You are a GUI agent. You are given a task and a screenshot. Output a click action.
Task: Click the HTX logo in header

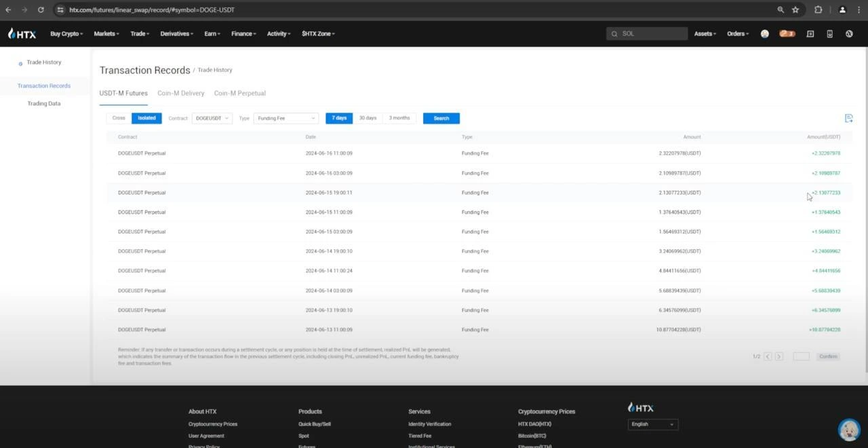pos(22,33)
